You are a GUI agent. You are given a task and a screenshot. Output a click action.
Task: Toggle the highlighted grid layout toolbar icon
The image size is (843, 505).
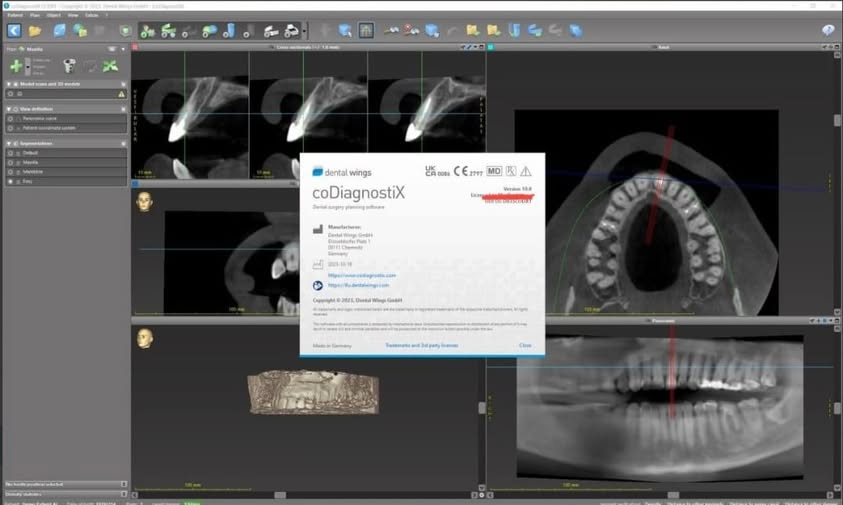coord(366,31)
